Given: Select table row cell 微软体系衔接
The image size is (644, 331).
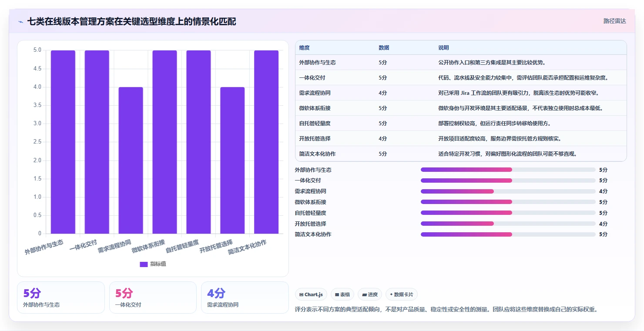Looking at the screenshot, I should click(x=315, y=108).
